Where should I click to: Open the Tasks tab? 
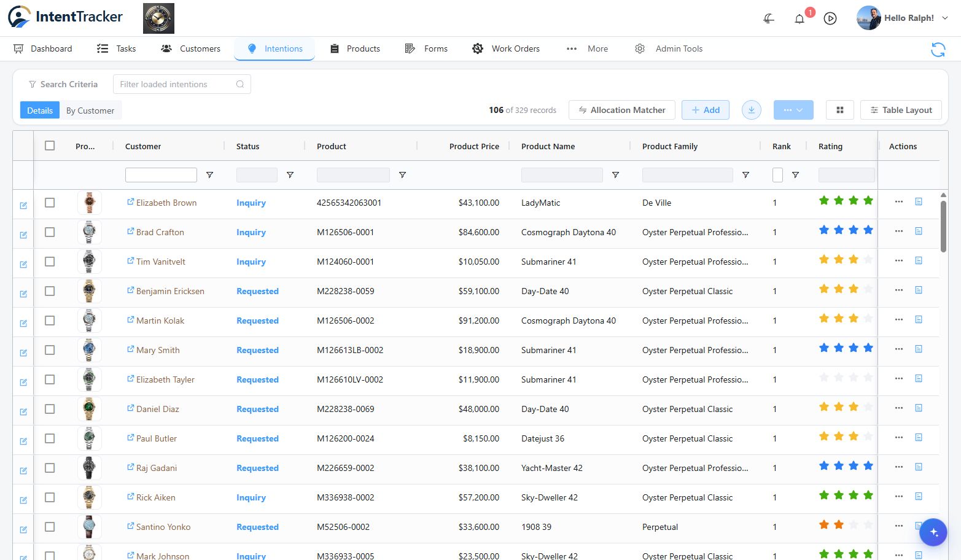116,49
